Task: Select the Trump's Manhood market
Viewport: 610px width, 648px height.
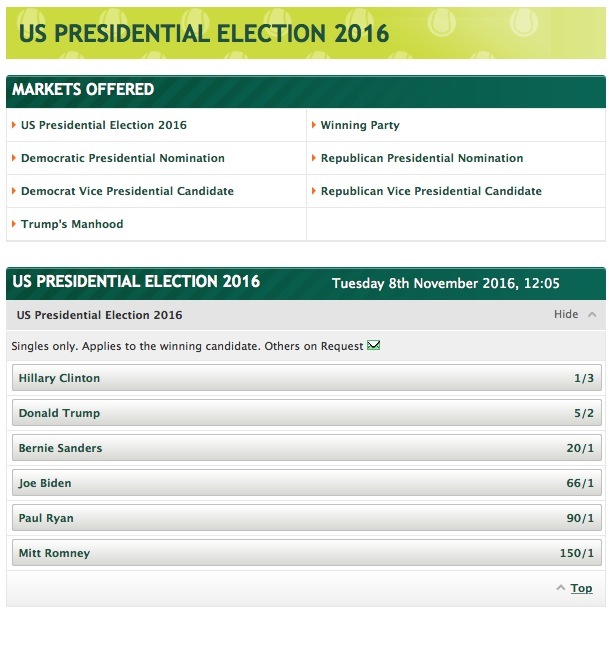Action: 72,224
